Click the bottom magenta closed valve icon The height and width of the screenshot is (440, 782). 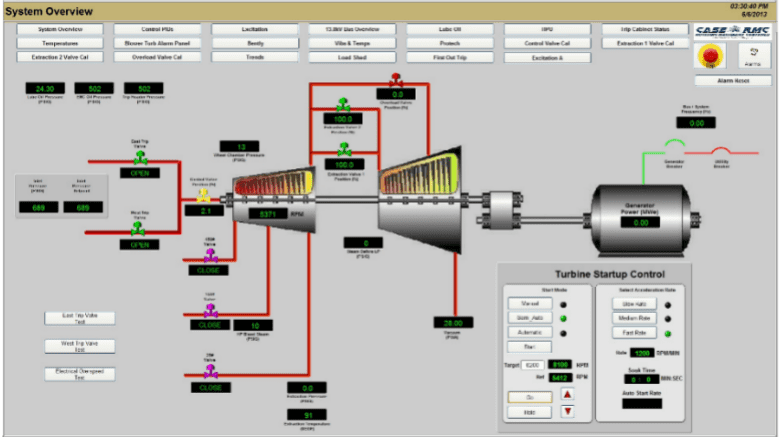210,373
